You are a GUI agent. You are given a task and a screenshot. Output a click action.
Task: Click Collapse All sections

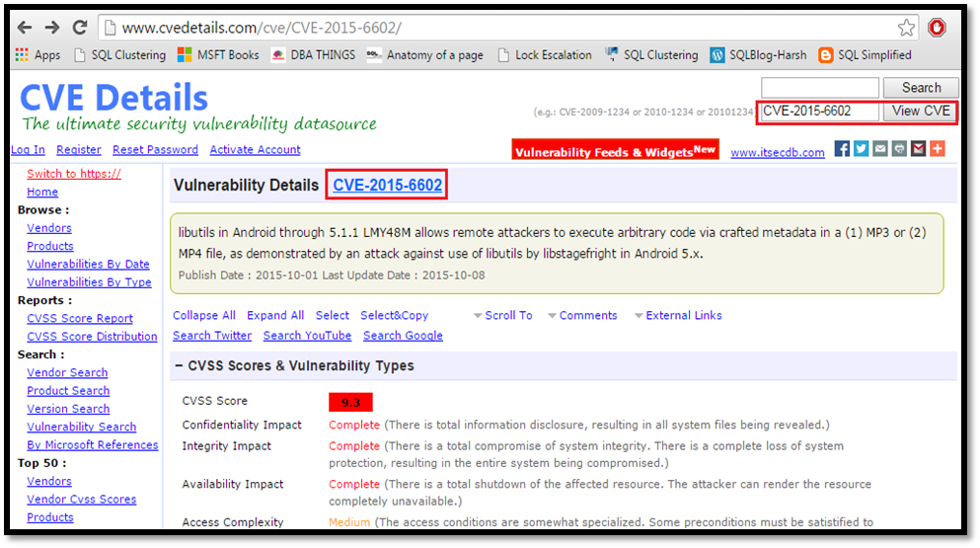tap(204, 315)
